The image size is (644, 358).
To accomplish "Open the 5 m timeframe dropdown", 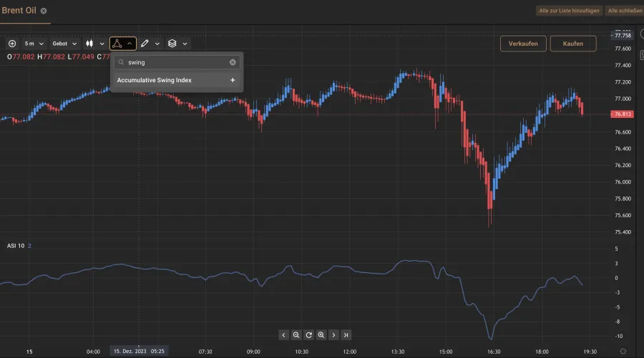I will [x=34, y=44].
